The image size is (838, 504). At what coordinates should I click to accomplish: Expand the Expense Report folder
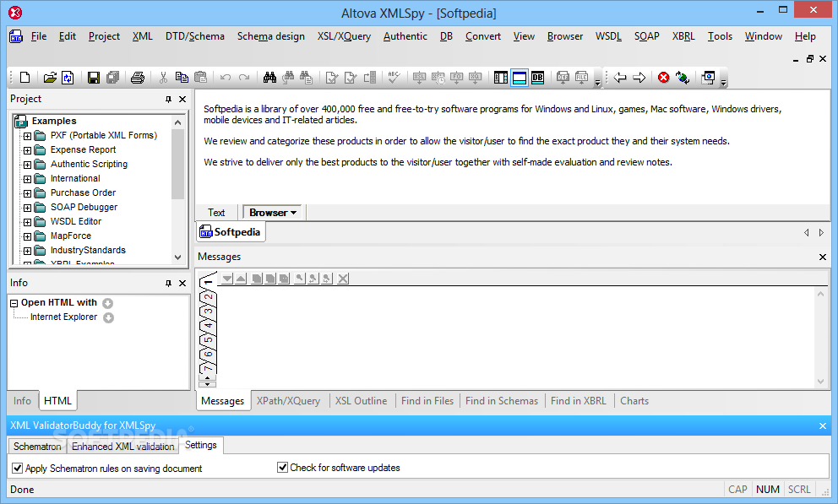point(27,150)
